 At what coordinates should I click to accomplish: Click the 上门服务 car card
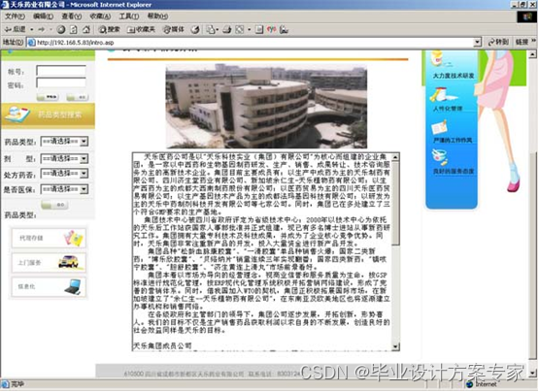[49, 263]
